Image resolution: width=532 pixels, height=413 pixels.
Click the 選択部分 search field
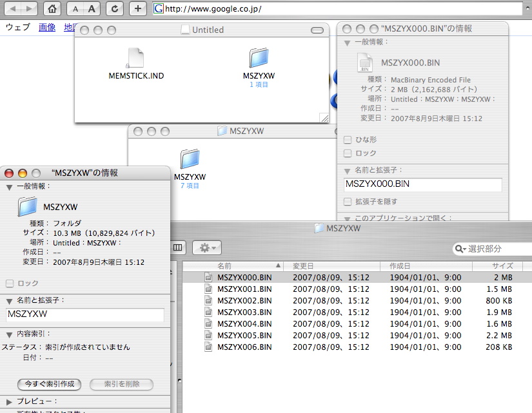[493, 249]
